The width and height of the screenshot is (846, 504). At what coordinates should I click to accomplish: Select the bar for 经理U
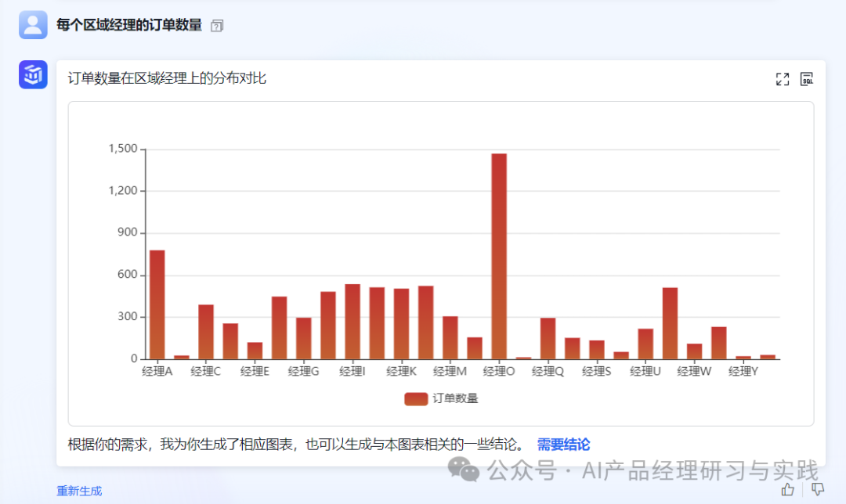point(645,344)
